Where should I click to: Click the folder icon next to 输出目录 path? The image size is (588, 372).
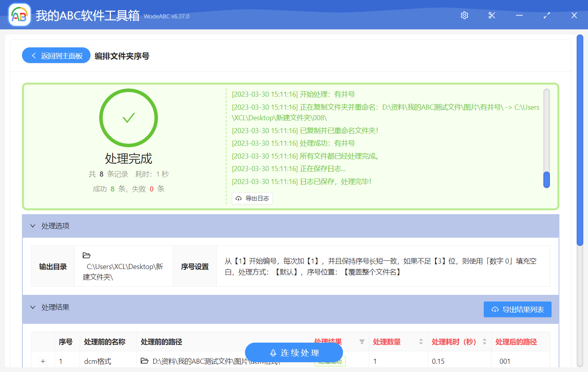[87, 255]
